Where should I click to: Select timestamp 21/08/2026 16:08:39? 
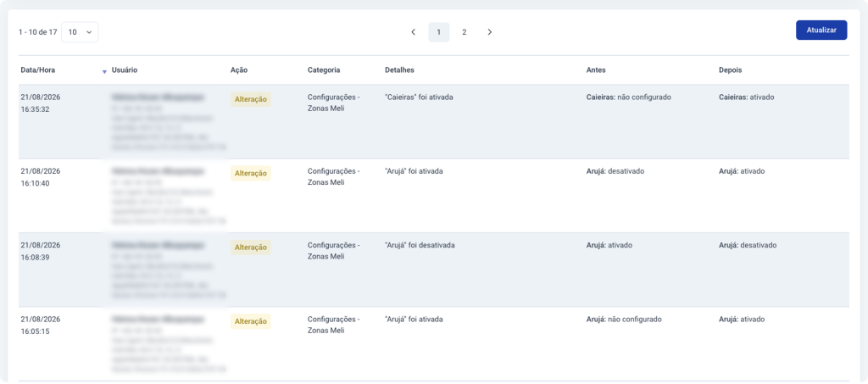(x=41, y=251)
